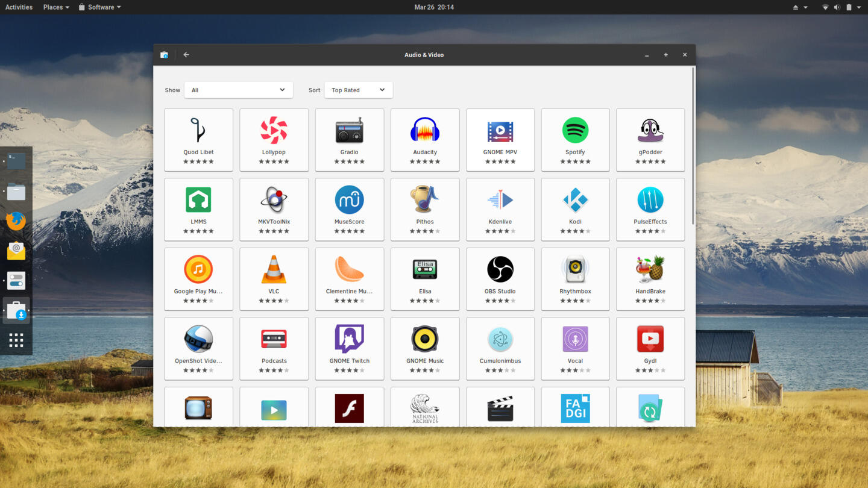Open the Places menu

click(56, 7)
